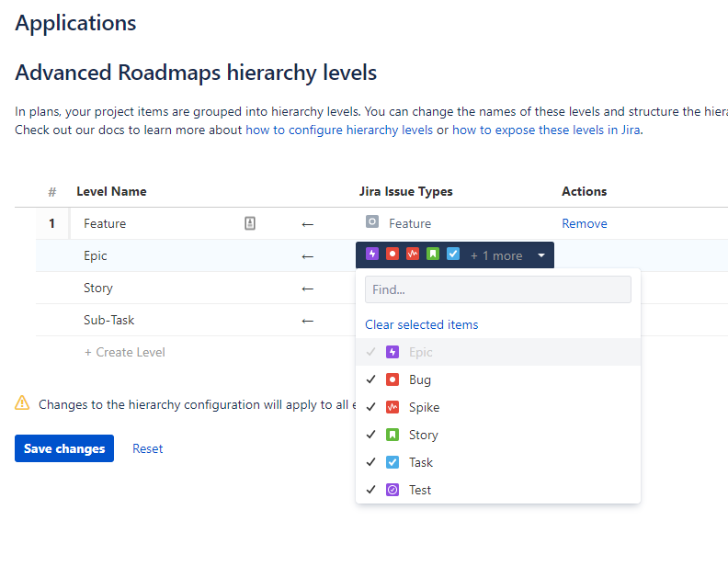Select Task option in the list
728x566 pixels.
(498, 462)
